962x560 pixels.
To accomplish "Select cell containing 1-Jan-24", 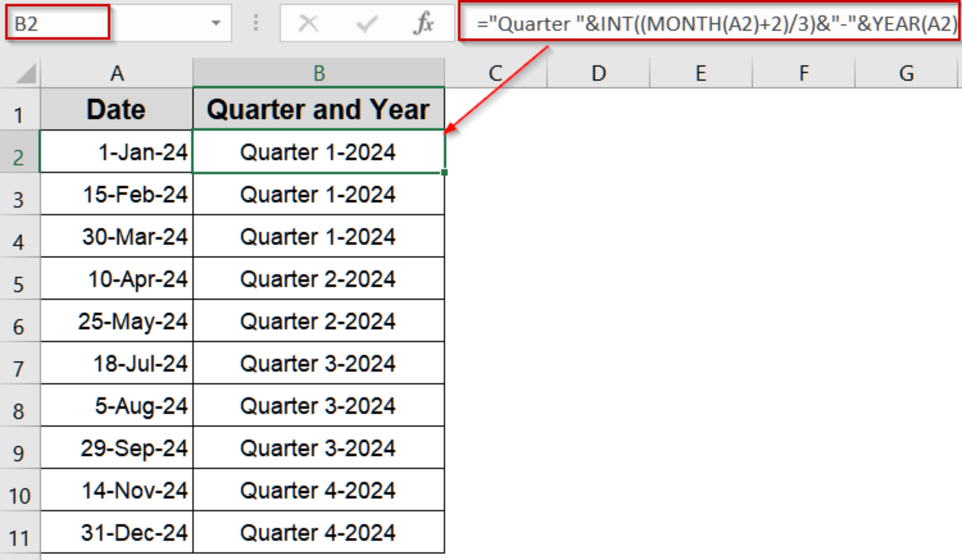I will (116, 152).
